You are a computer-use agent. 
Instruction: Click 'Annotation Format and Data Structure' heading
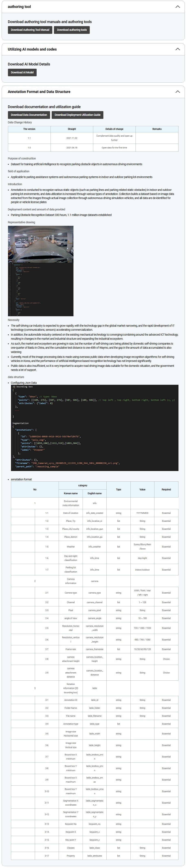(39, 92)
